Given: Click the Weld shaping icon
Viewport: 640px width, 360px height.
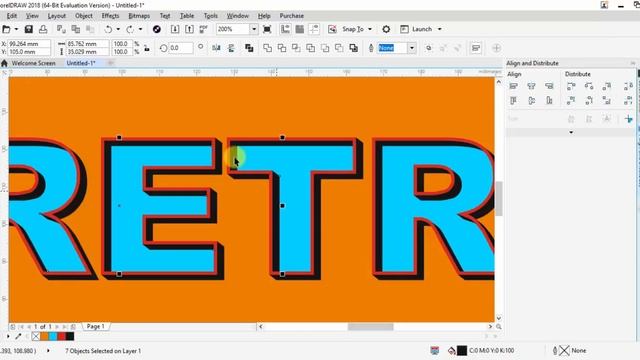Looking at the screenshot, I should tap(267, 48).
